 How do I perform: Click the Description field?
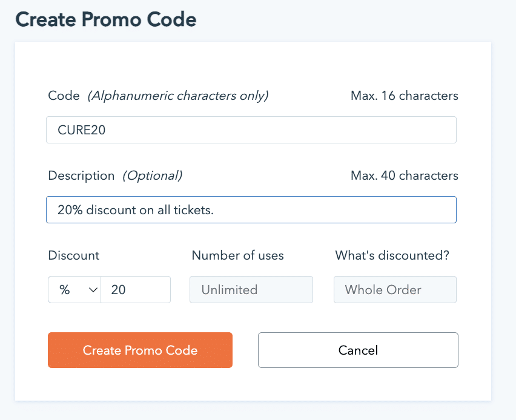coord(251,209)
